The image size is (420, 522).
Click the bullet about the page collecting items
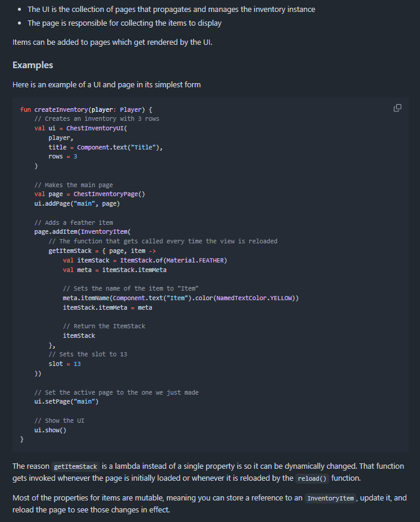(124, 23)
